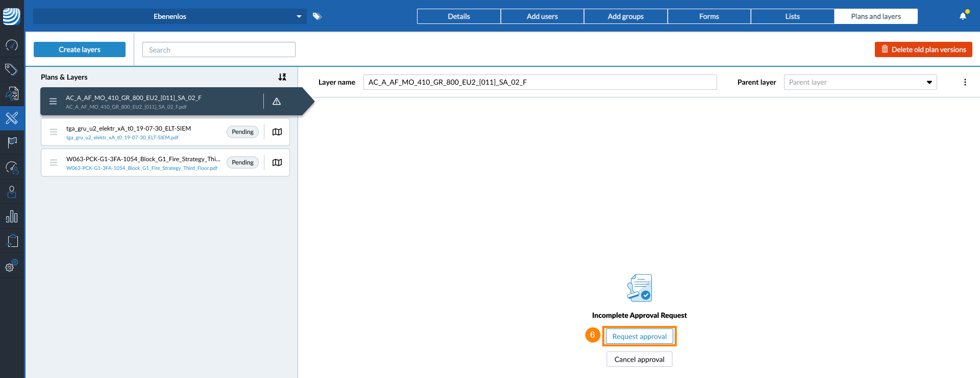The height and width of the screenshot is (378, 980).
Task: Open the settings gears icon in sidebar
Action: [12, 265]
